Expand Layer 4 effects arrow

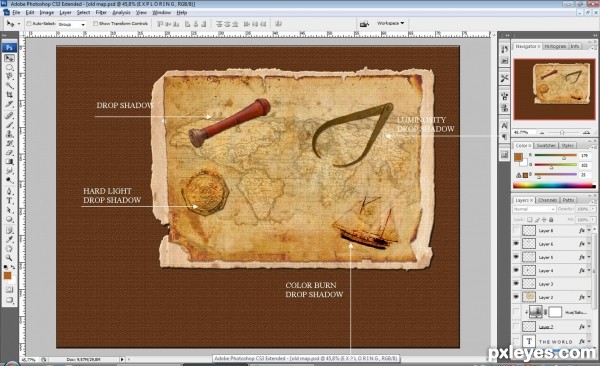pyautogui.click(x=589, y=270)
